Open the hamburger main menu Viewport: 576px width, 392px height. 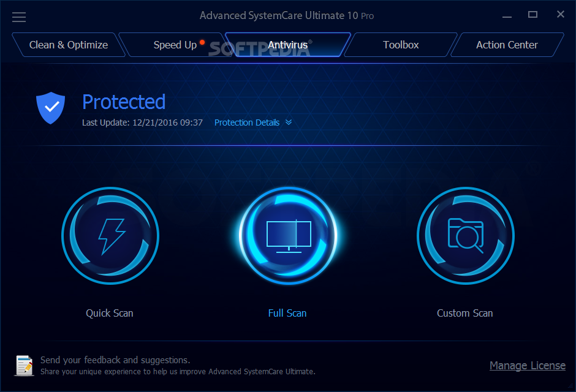click(19, 17)
